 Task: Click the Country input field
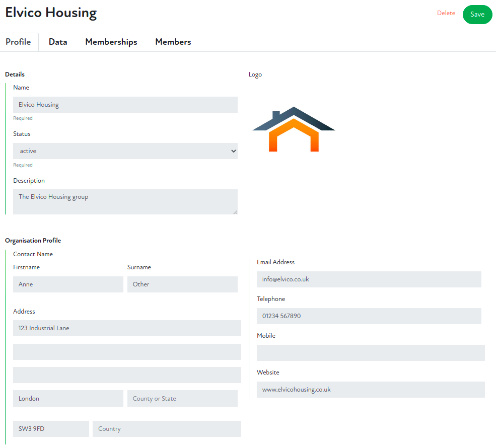click(167, 429)
